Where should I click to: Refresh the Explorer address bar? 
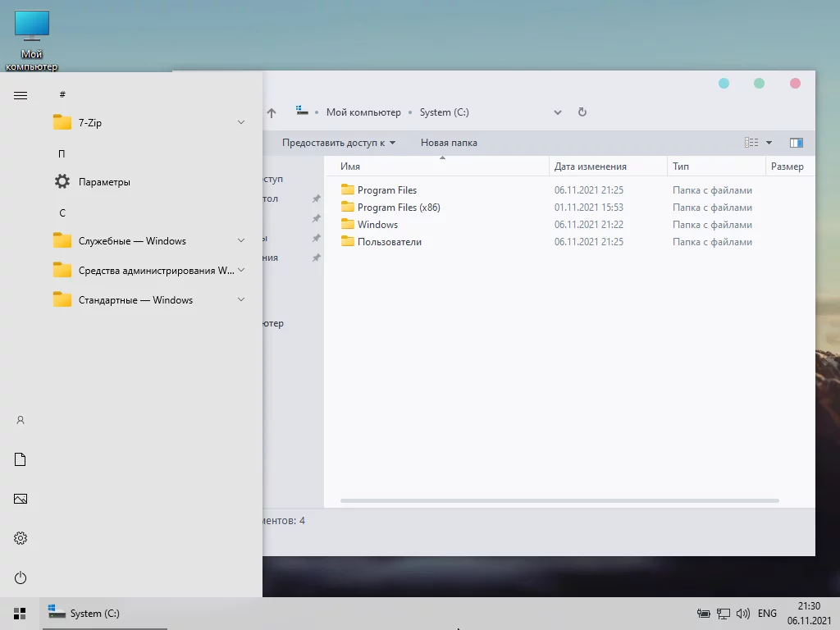coord(582,112)
